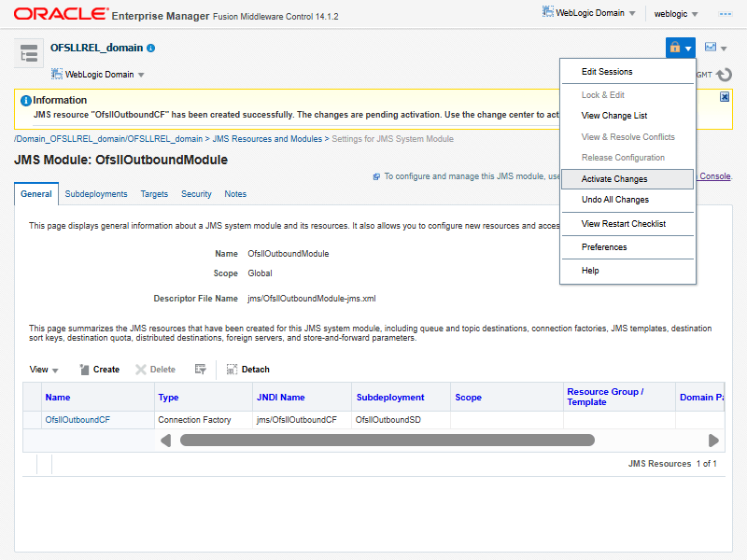Open the View menu above the table

pos(43,369)
